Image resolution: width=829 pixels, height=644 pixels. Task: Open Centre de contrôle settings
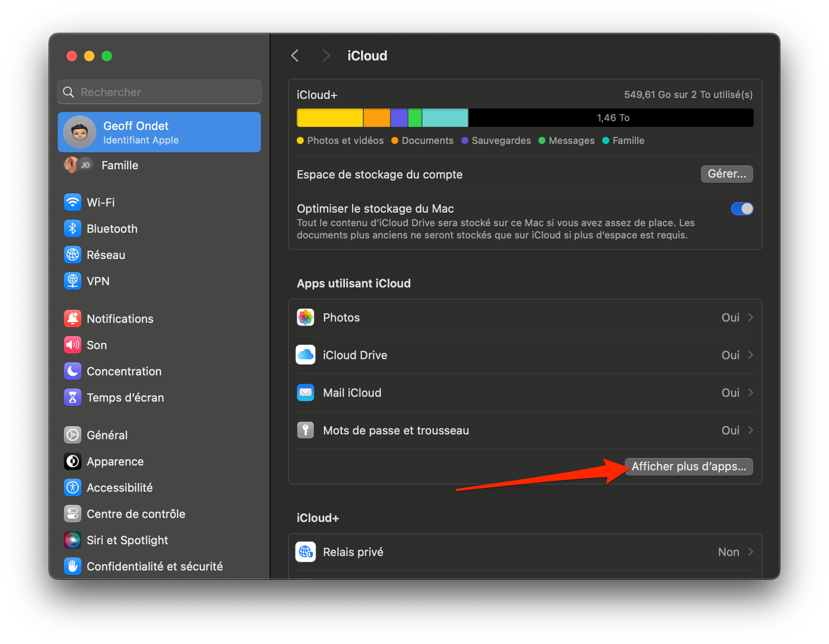pos(159,514)
